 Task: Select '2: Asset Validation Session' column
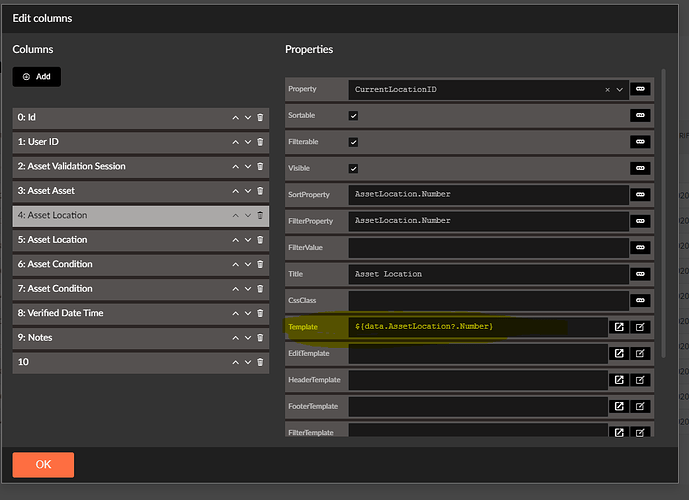pyautogui.click(x=141, y=167)
